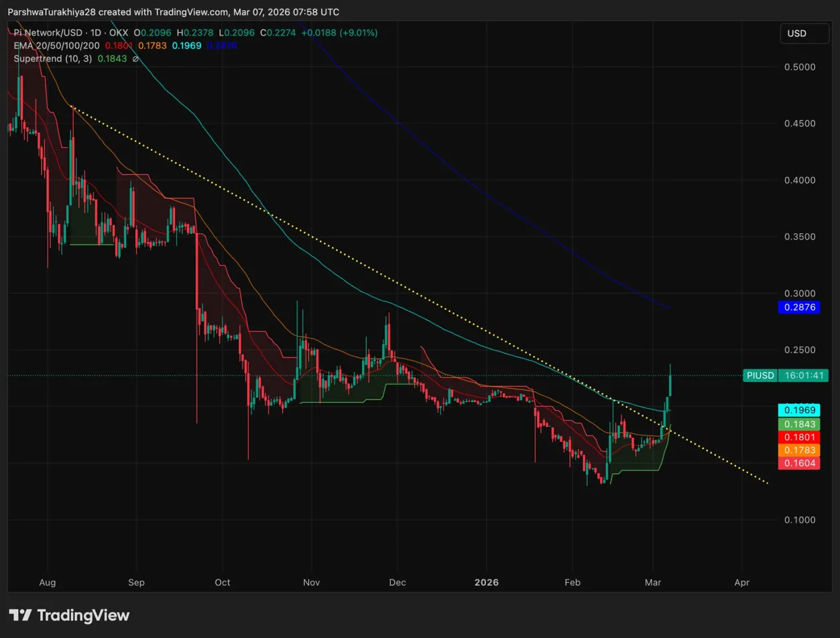
Task: Click the 0.5000 value on the price scale
Action: coord(800,66)
